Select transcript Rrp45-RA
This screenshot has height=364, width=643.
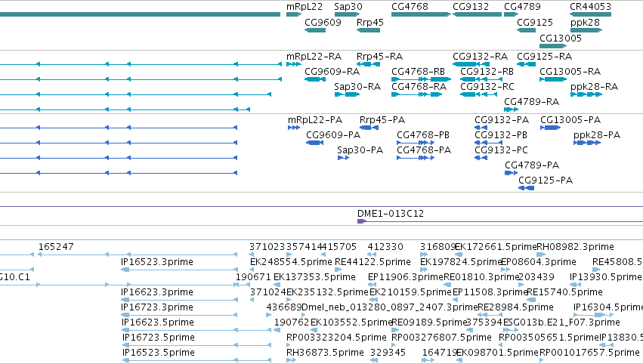tap(379, 56)
